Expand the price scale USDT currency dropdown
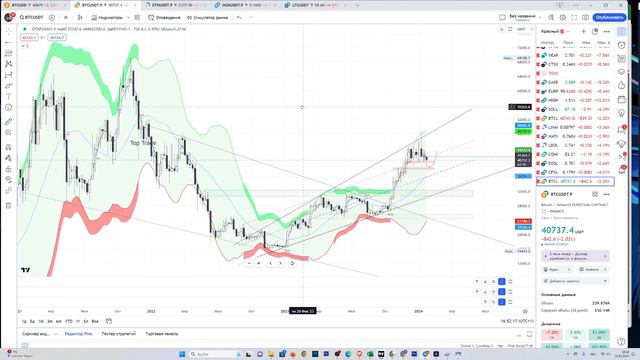Image resolution: width=640 pixels, height=360 pixels. 524,29
